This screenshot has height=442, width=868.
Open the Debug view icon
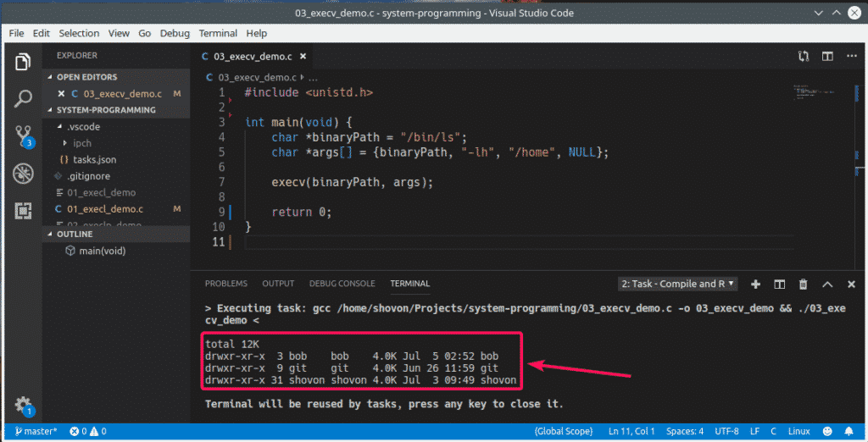click(23, 174)
